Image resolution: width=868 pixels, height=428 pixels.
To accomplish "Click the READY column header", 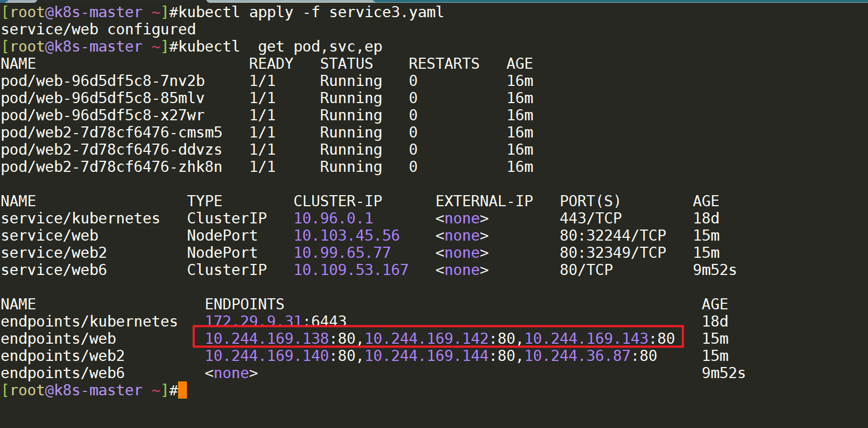I will pos(271,64).
